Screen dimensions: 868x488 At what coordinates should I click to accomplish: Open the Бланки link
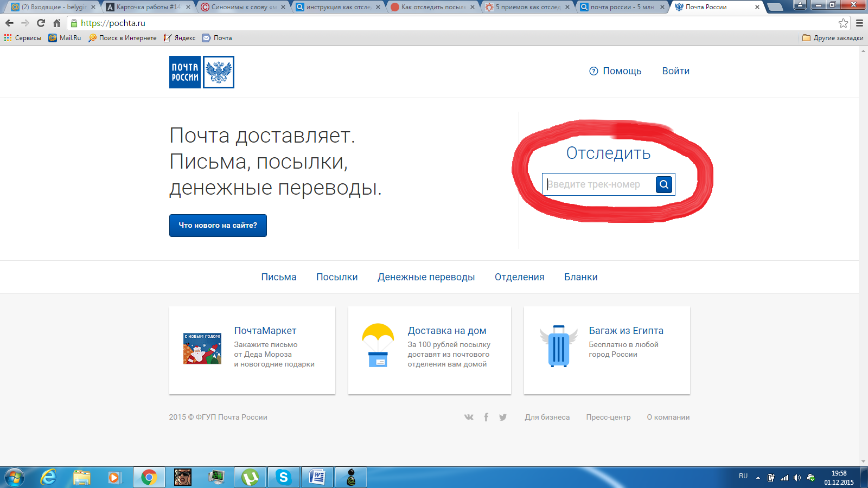click(x=581, y=277)
